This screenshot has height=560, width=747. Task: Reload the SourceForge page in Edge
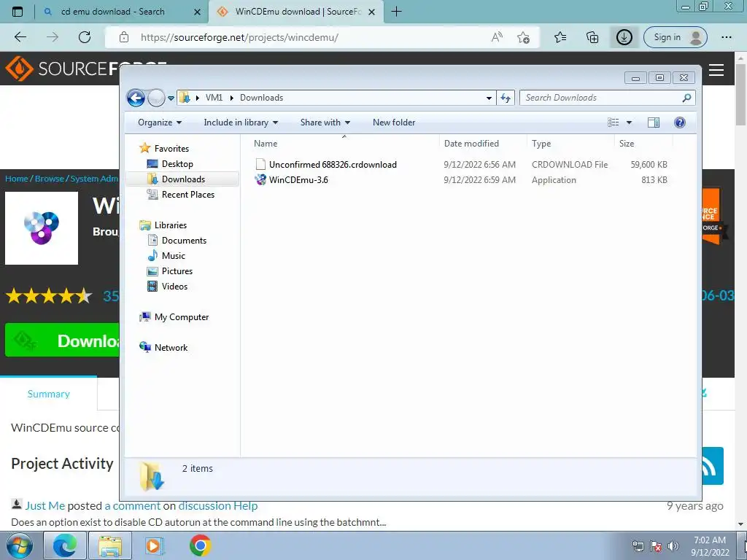(x=85, y=37)
